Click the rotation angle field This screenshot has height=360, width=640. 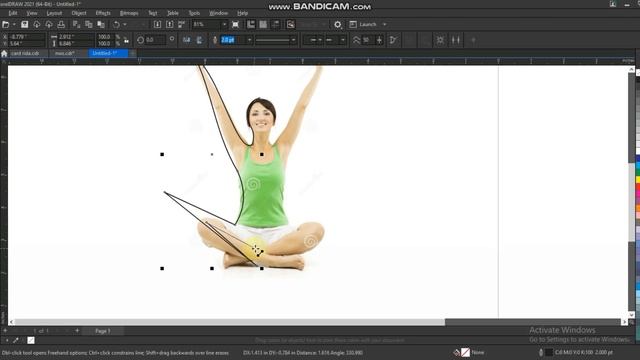155,40
